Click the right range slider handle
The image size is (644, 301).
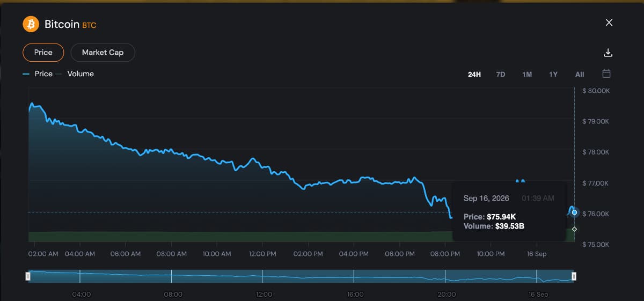(x=574, y=276)
